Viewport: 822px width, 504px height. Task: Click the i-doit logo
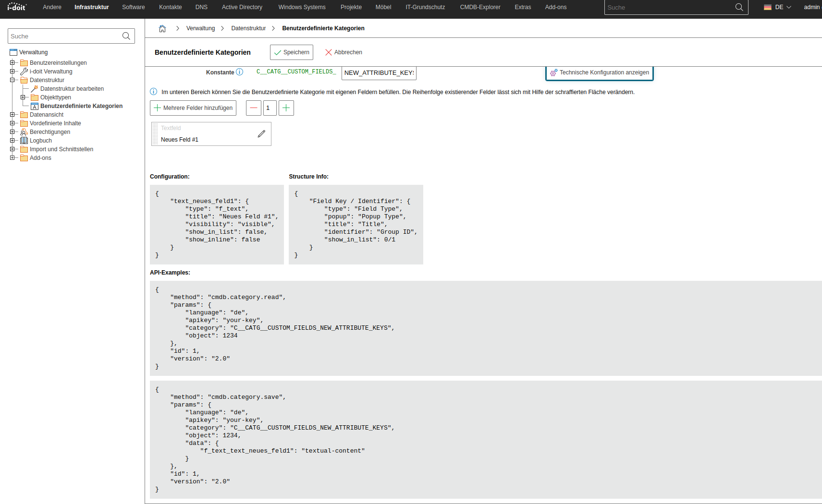point(17,7)
